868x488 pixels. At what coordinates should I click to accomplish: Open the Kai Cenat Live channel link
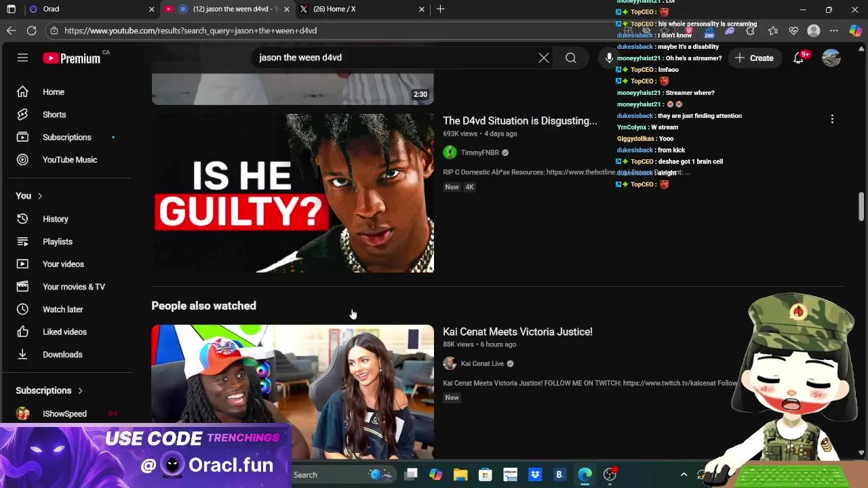(x=482, y=363)
